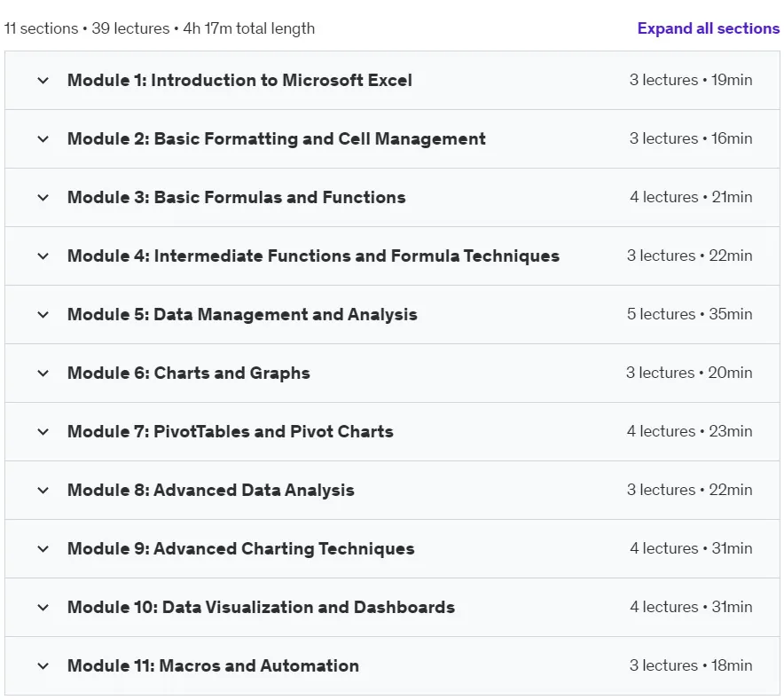Click chevron for Module 11 Macros and Automation
Screen dimensions: 784x700
coord(43,666)
